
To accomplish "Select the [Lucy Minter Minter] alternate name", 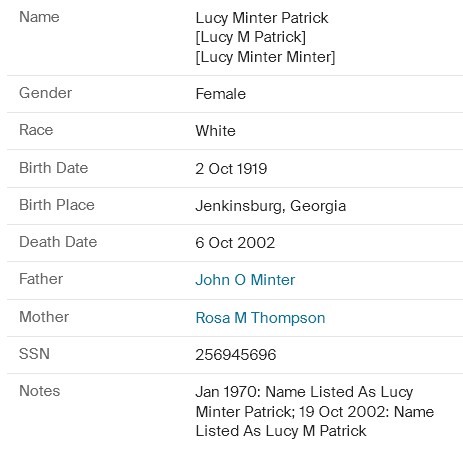I will pyautogui.click(x=265, y=57).
